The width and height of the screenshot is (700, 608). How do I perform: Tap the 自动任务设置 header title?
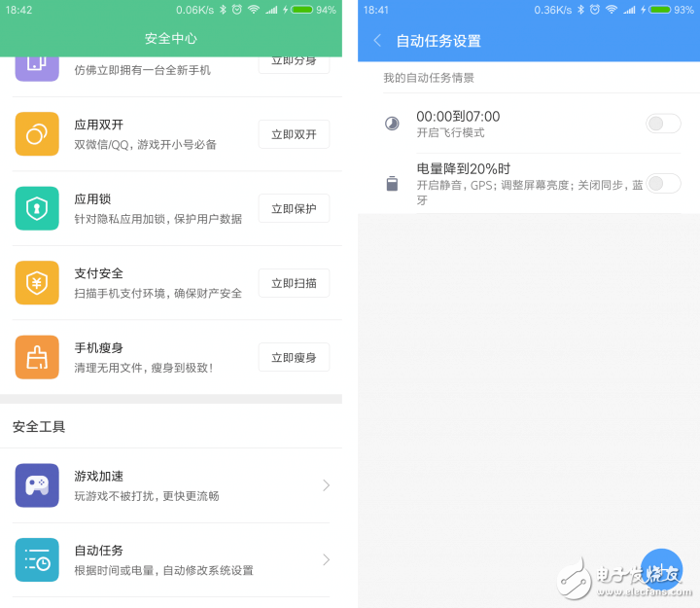pyautogui.click(x=438, y=41)
